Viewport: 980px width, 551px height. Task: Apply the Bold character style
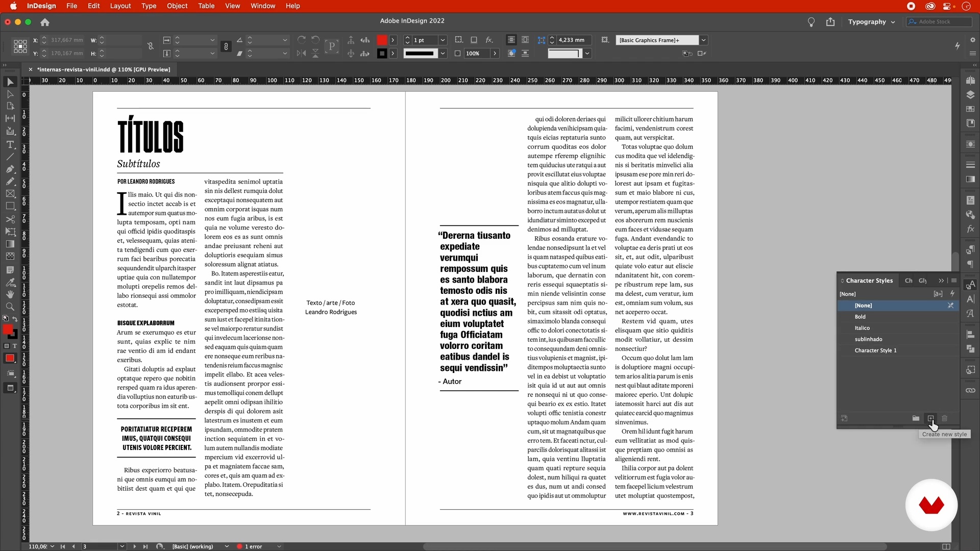pos(898,317)
